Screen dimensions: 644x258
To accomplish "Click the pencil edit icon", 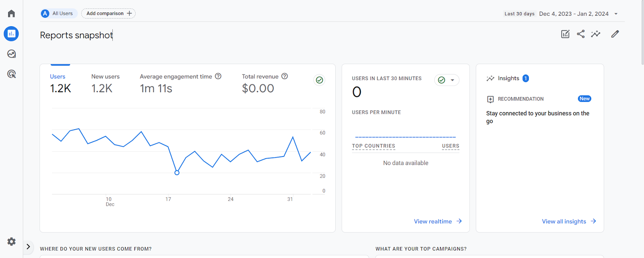I will (x=615, y=34).
